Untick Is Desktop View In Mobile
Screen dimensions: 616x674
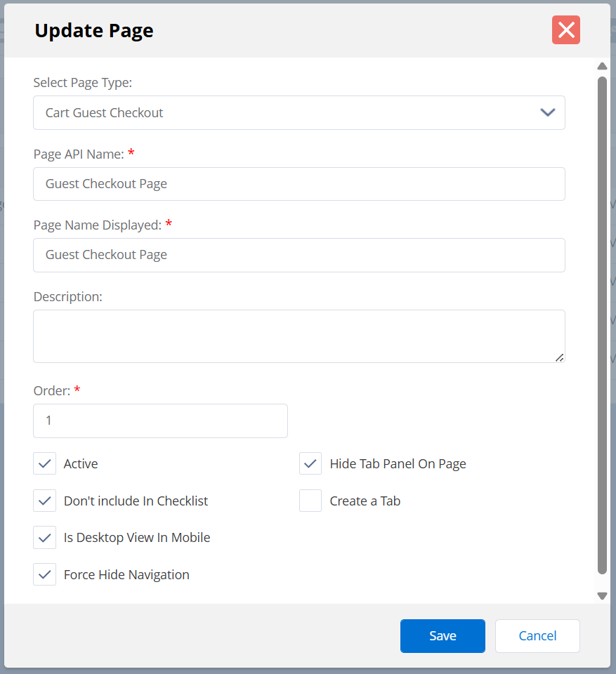45,538
